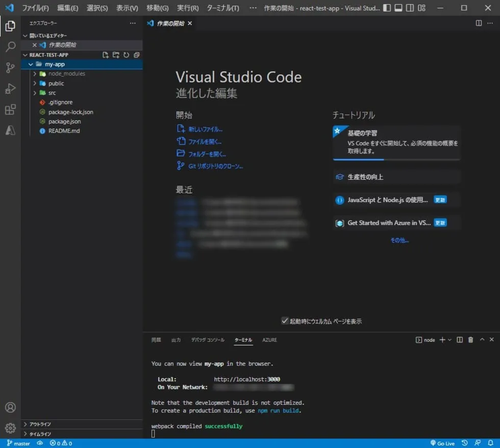500x448 pixels.
Task: Open the Azure view in activity bar
Action: click(x=10, y=131)
